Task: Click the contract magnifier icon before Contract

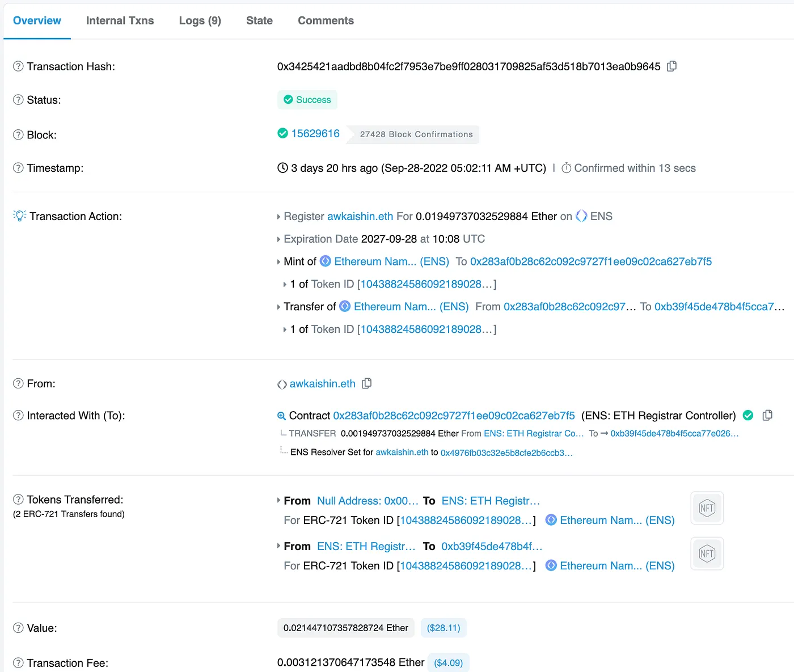Action: tap(281, 416)
